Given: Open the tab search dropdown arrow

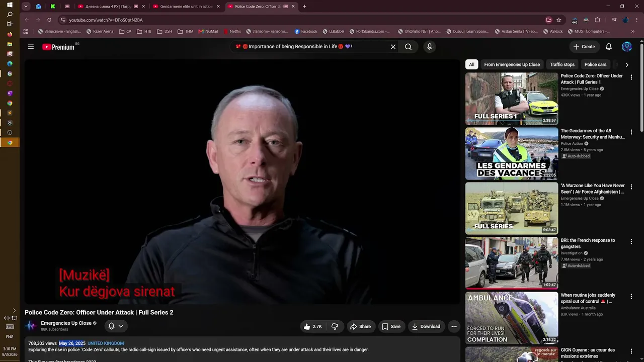Looking at the screenshot, I should point(26,7).
